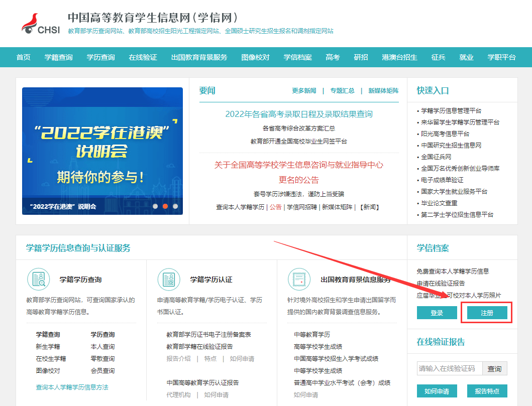Click the 报告特点 button
532x406 pixels.
coord(487,391)
